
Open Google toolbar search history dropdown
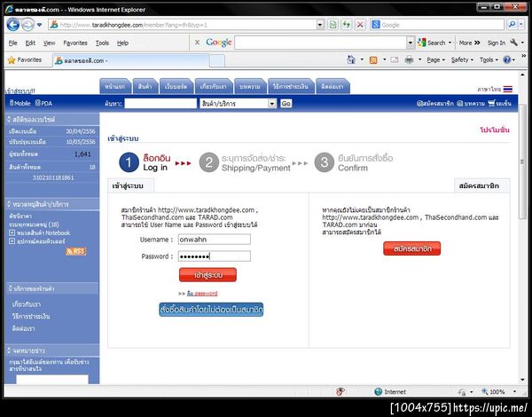(x=411, y=43)
